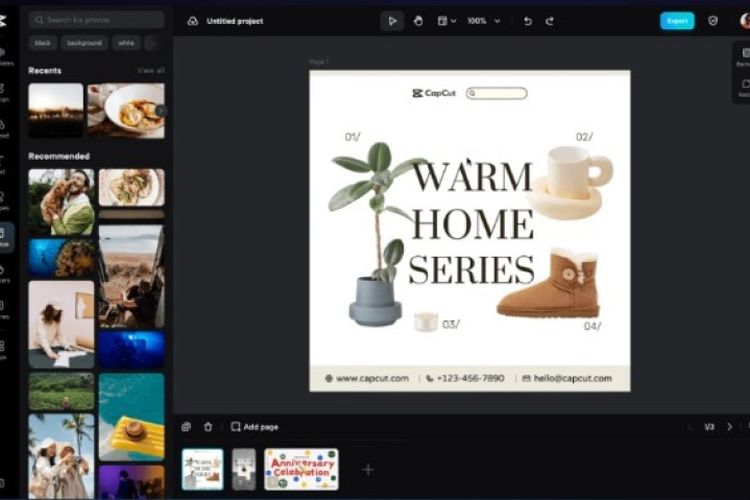Select the small candle image on canvas
Image resolution: width=750 pixels, height=500 pixels.
click(x=425, y=322)
